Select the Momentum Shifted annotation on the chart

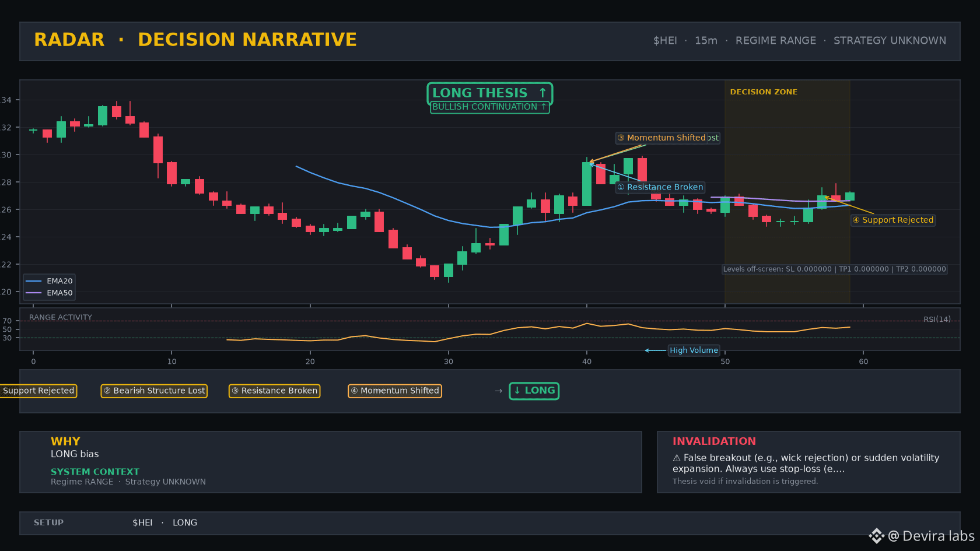(x=662, y=138)
